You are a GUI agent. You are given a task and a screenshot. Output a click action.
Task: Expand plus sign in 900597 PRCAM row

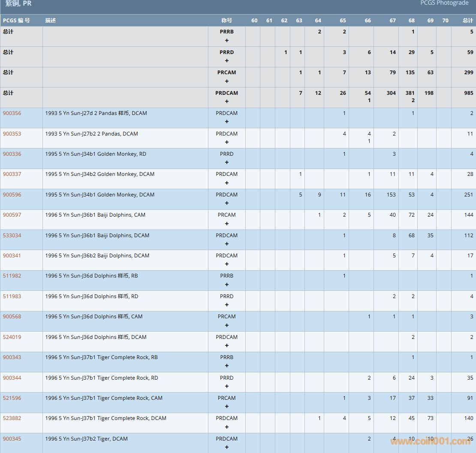(227, 223)
